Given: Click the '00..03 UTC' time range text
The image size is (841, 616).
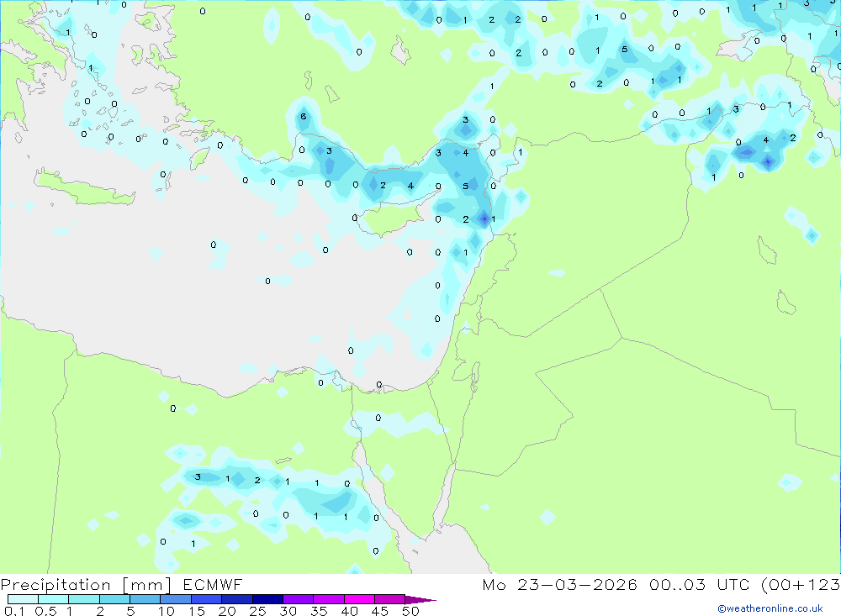Looking at the screenshot, I should (x=699, y=584).
